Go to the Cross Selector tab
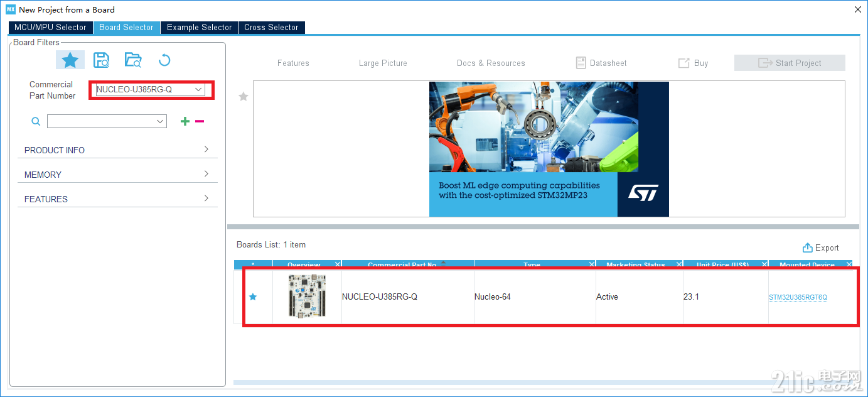This screenshot has height=397, width=868. pos(271,28)
